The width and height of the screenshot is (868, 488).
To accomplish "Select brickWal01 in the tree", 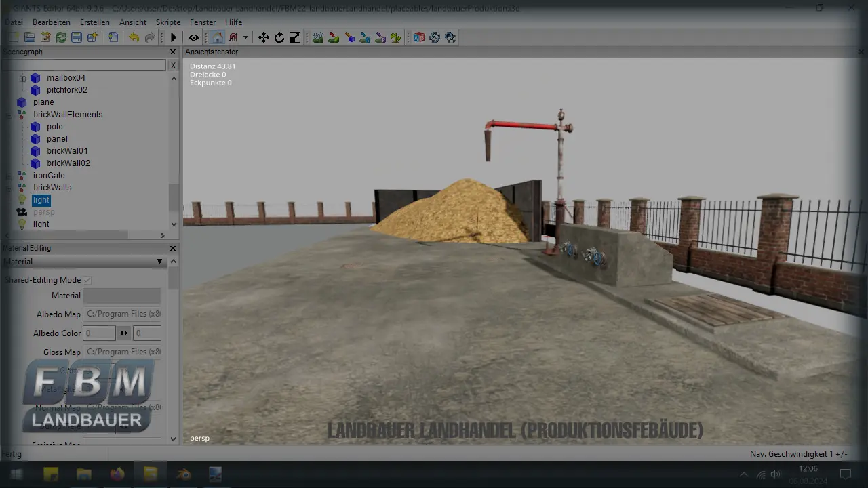I will click(x=67, y=151).
